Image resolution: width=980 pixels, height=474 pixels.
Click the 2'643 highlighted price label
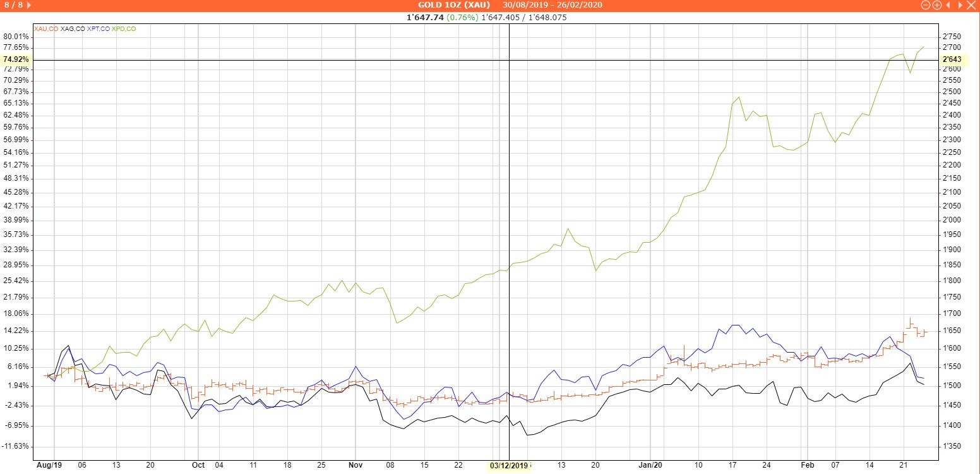click(952, 59)
